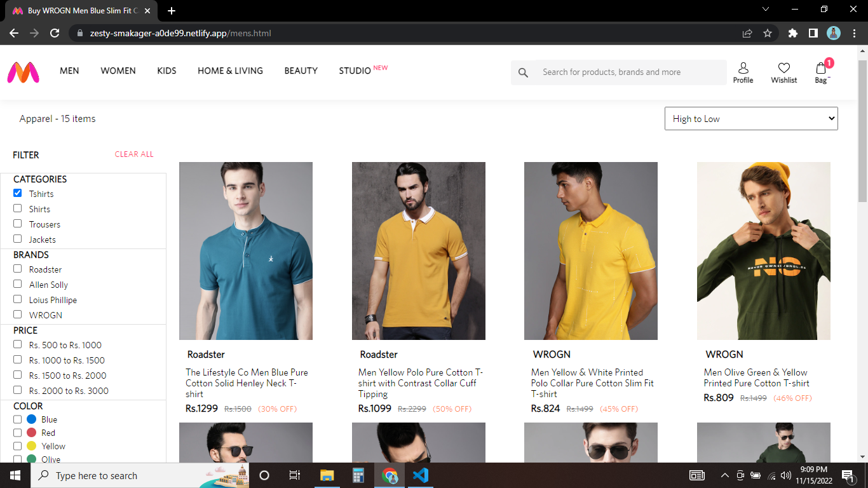The height and width of the screenshot is (488, 868).
Task: Check Rs. 500 to Rs. 1000 price filter
Action: [x=18, y=344]
